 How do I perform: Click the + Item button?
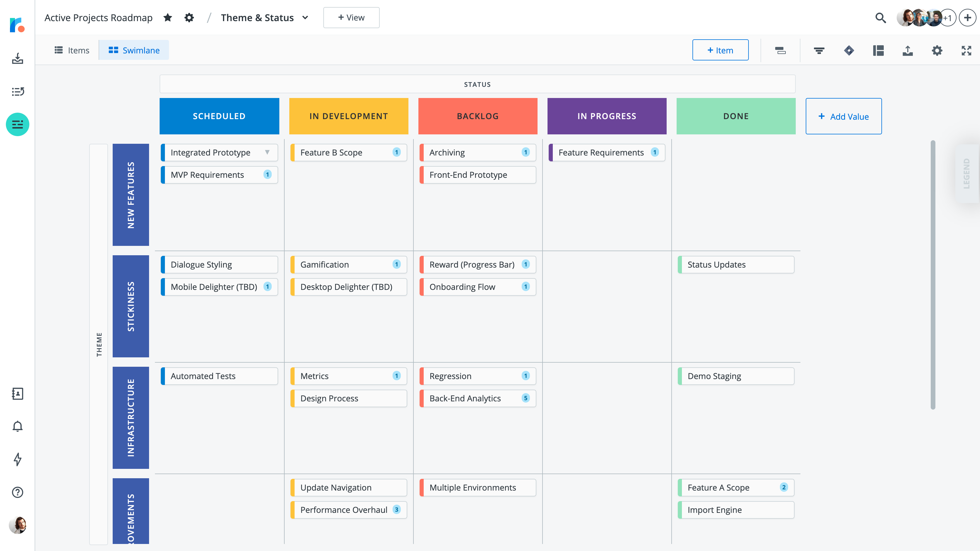tap(720, 50)
